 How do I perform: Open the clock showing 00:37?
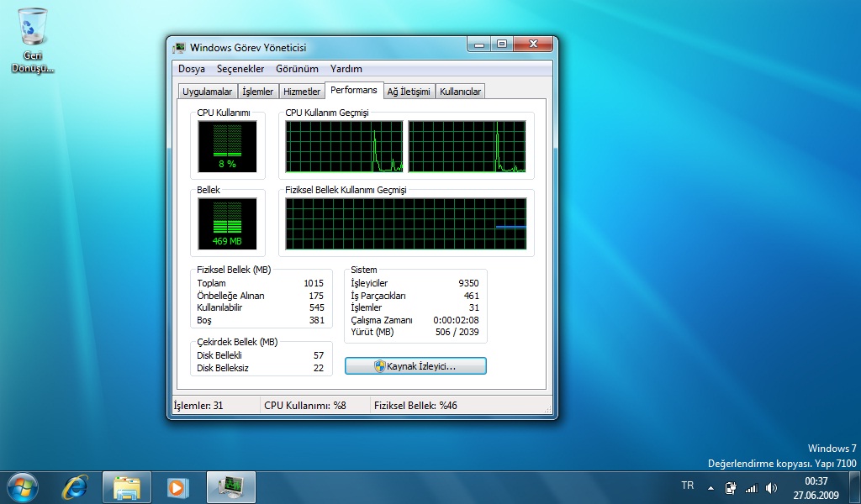click(x=816, y=487)
